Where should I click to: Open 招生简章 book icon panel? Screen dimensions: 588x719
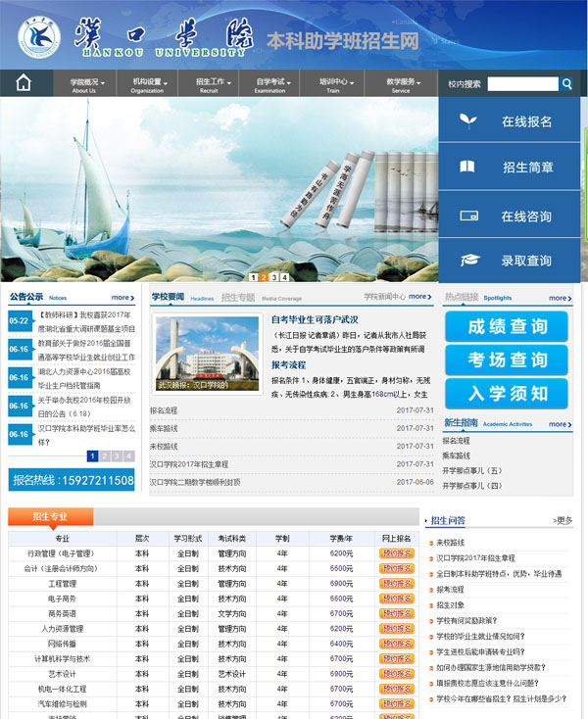[x=510, y=167]
